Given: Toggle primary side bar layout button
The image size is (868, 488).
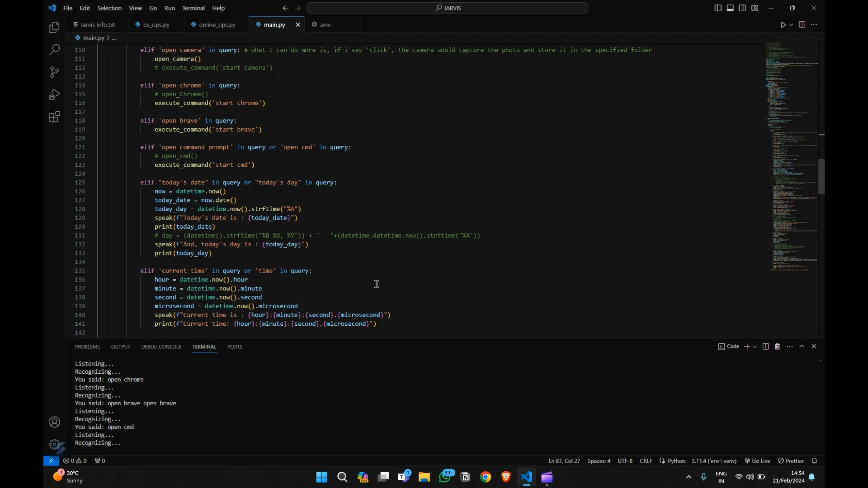Looking at the screenshot, I should 718,8.
